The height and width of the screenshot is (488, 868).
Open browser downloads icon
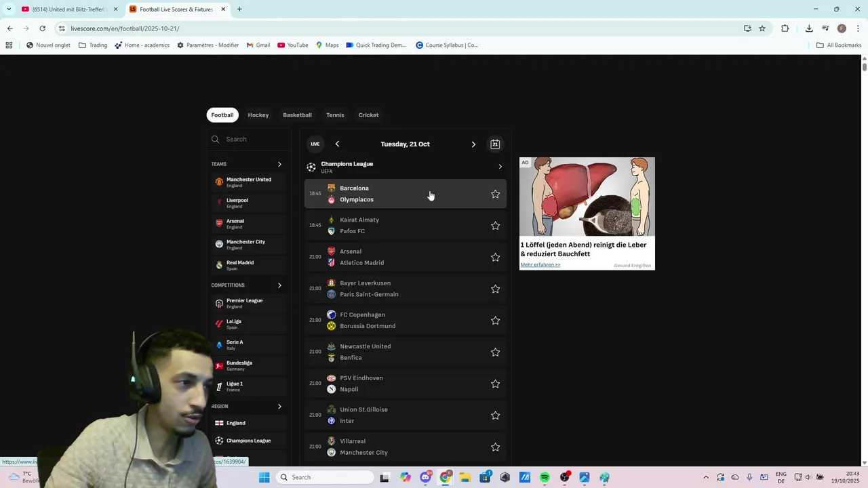pyautogui.click(x=809, y=28)
